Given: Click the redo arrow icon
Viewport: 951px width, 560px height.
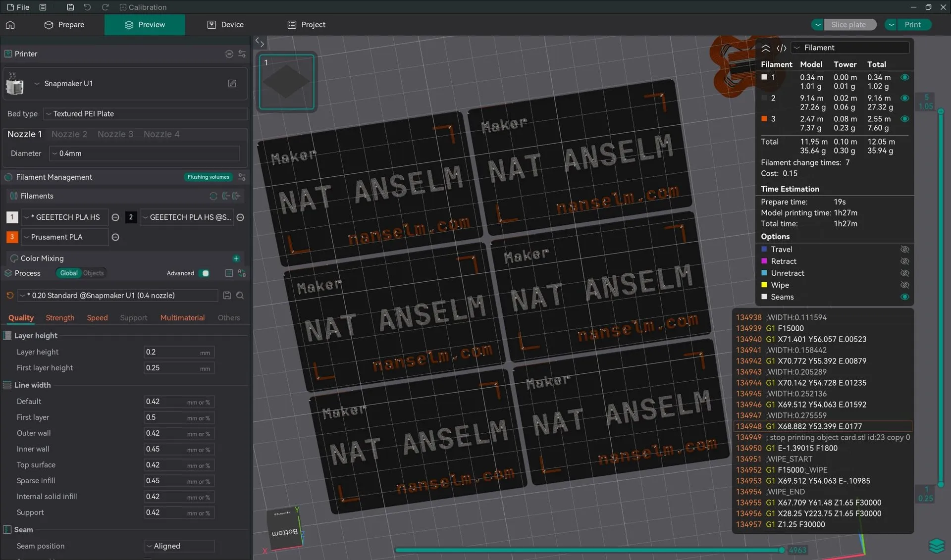Looking at the screenshot, I should [x=105, y=7].
